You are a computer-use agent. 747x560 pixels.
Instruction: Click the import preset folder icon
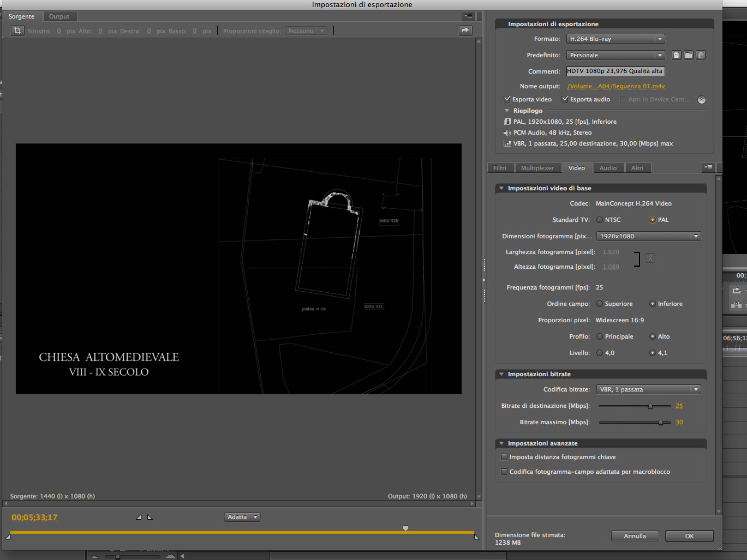click(689, 55)
